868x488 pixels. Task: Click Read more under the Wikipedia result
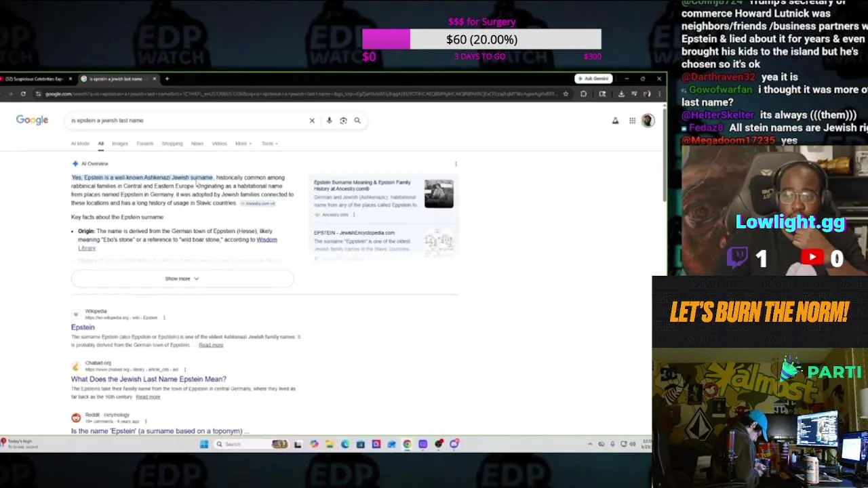coord(211,345)
